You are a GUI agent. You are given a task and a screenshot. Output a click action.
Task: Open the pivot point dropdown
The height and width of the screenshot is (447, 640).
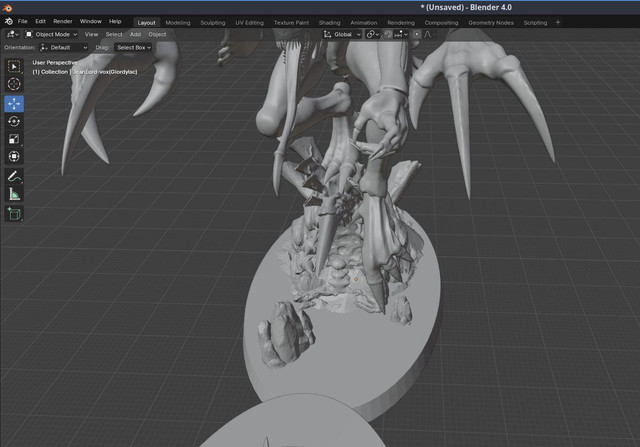click(x=372, y=34)
